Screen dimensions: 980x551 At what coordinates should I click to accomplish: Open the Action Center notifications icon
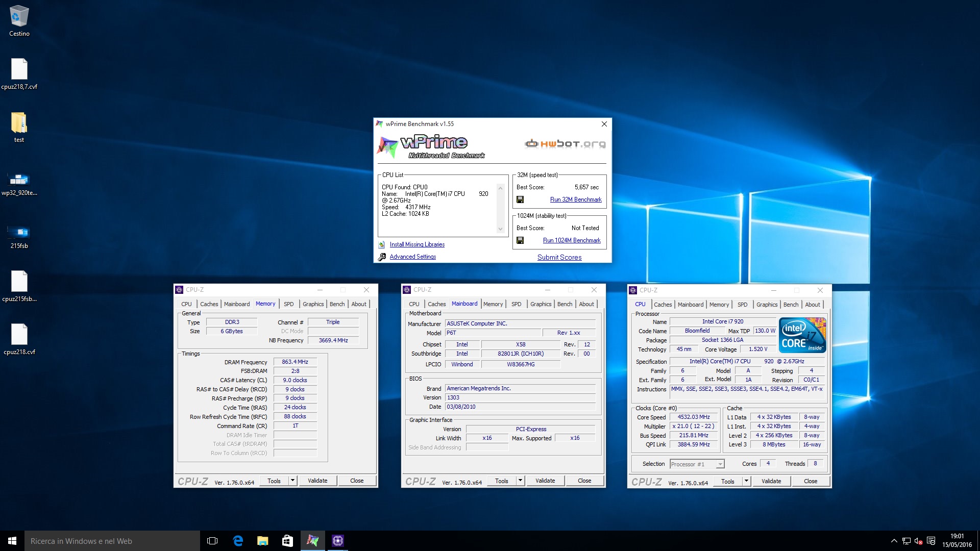click(931, 541)
